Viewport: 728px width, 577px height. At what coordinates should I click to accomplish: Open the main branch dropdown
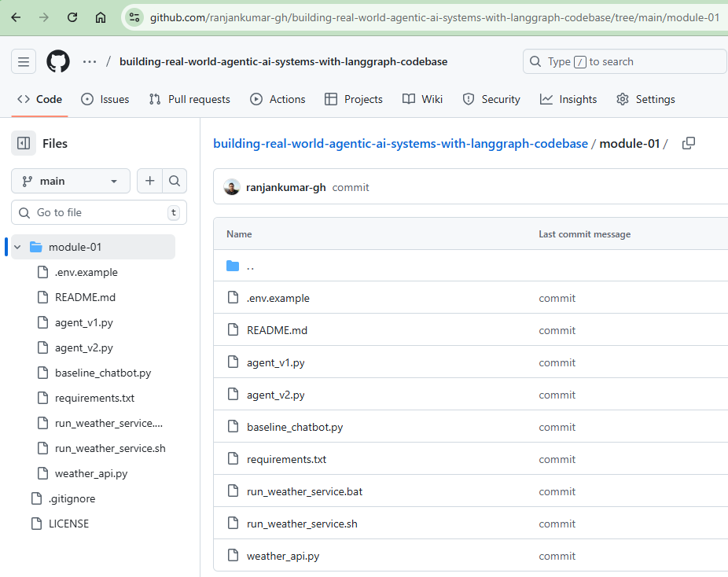pyautogui.click(x=71, y=181)
